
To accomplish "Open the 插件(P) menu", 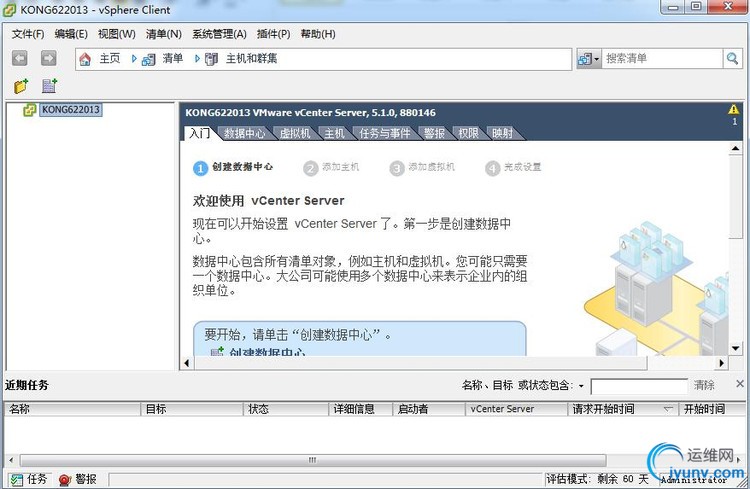I will point(273,34).
